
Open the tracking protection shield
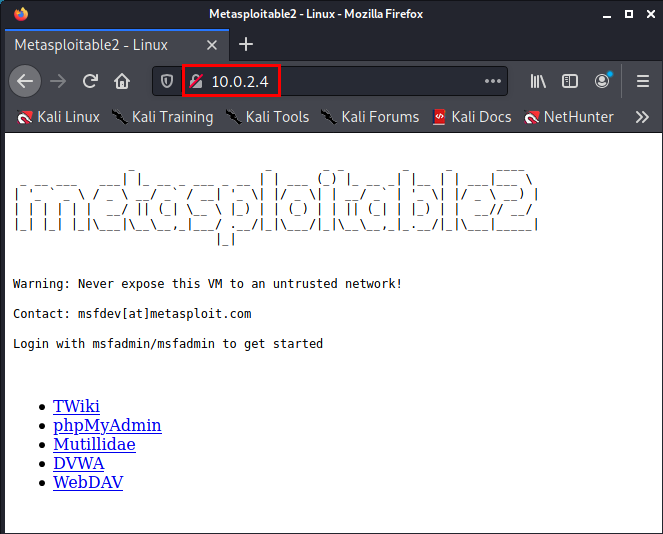click(167, 81)
